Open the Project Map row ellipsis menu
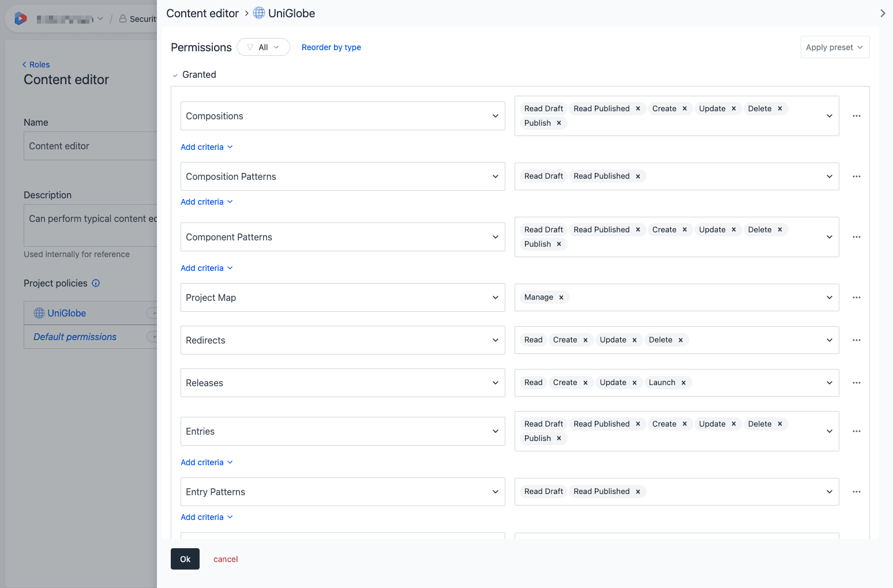Screen dimensions: 893x588 (x=856, y=297)
